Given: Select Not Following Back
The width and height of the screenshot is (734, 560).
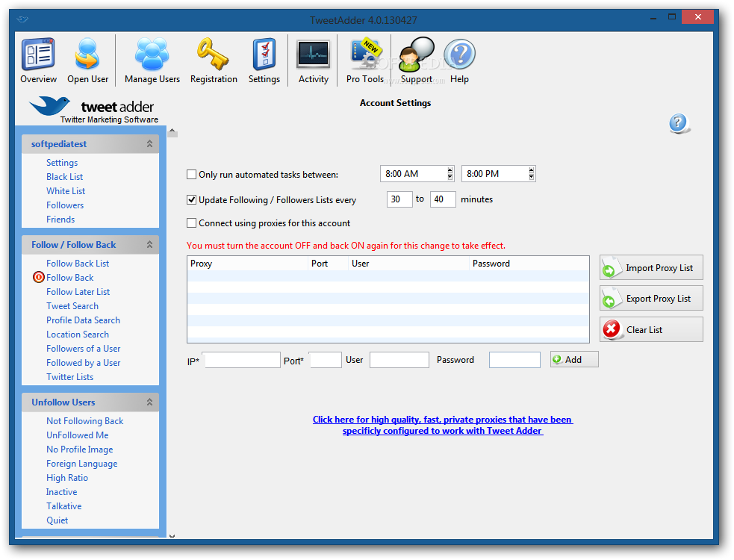Looking at the screenshot, I should [84, 420].
